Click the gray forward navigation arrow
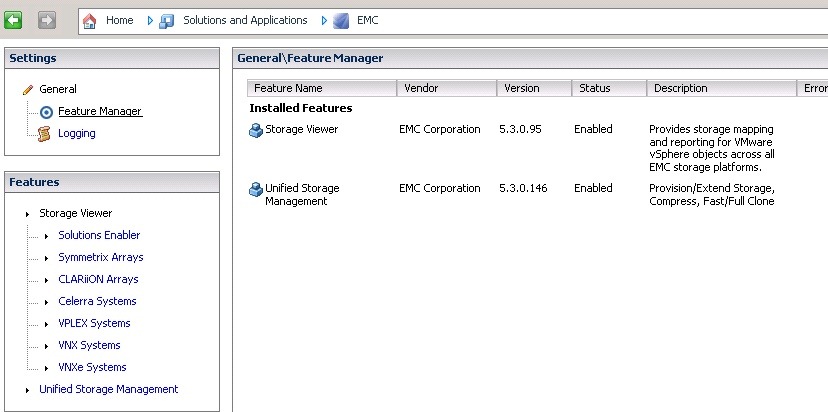Image resolution: width=828 pixels, height=412 pixels. tap(47, 20)
